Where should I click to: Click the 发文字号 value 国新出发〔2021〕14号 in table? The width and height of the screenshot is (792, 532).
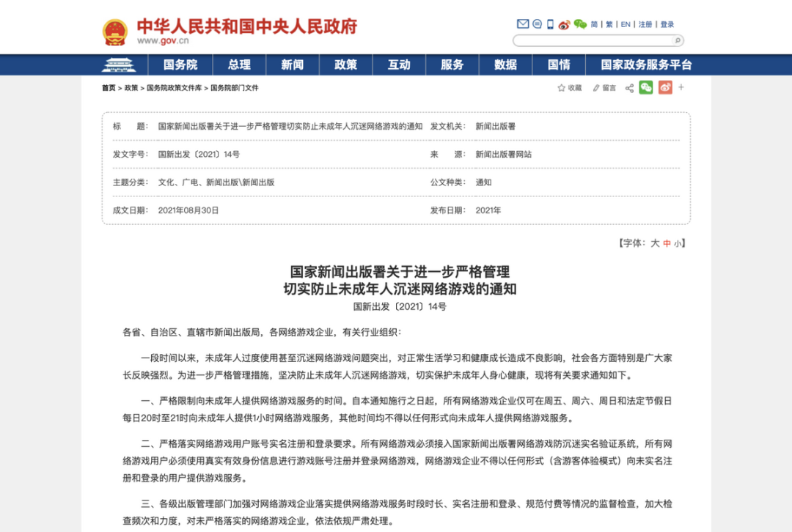199,155
